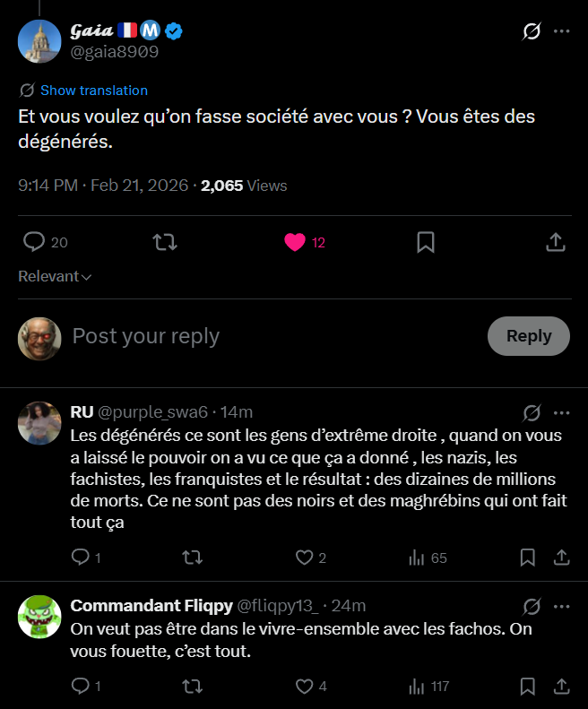The height and width of the screenshot is (709, 588).
Task: View analytics on RU's reply
Action: pos(417,558)
